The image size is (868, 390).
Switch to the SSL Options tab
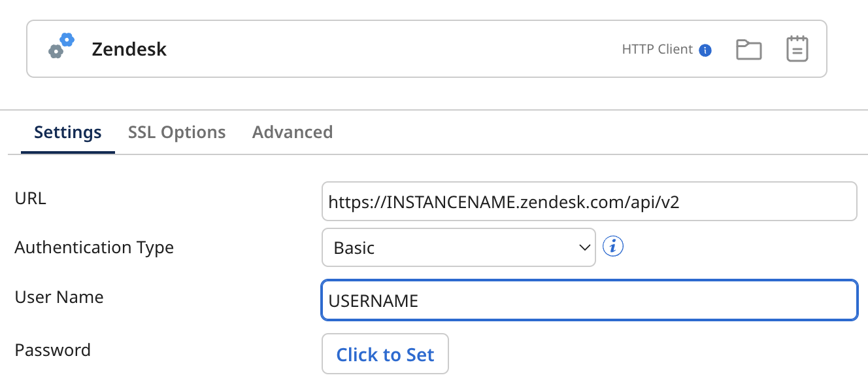pos(176,132)
